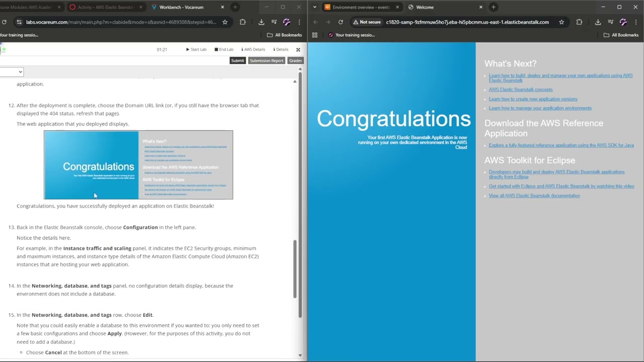Click Start Lab play button
This screenshot has width=644, height=362.
pos(196,49)
